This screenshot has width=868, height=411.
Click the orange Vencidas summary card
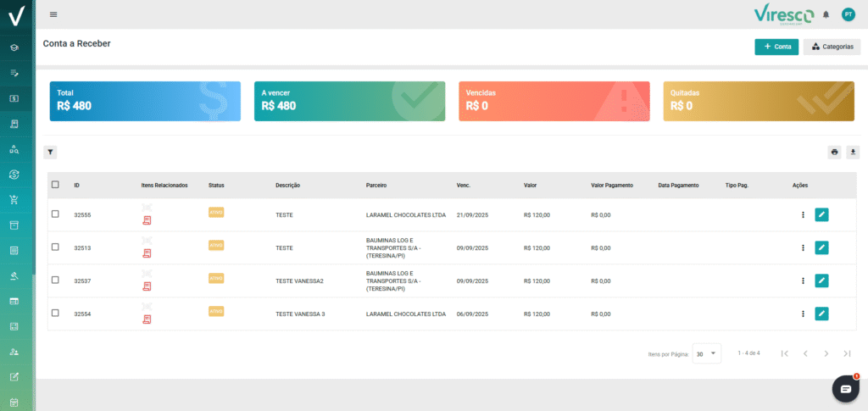point(554,101)
